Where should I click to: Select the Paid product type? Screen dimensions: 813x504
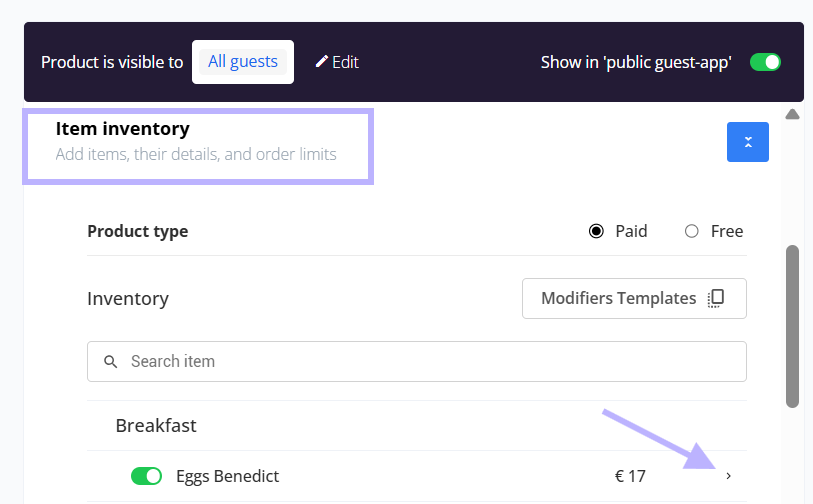click(596, 231)
